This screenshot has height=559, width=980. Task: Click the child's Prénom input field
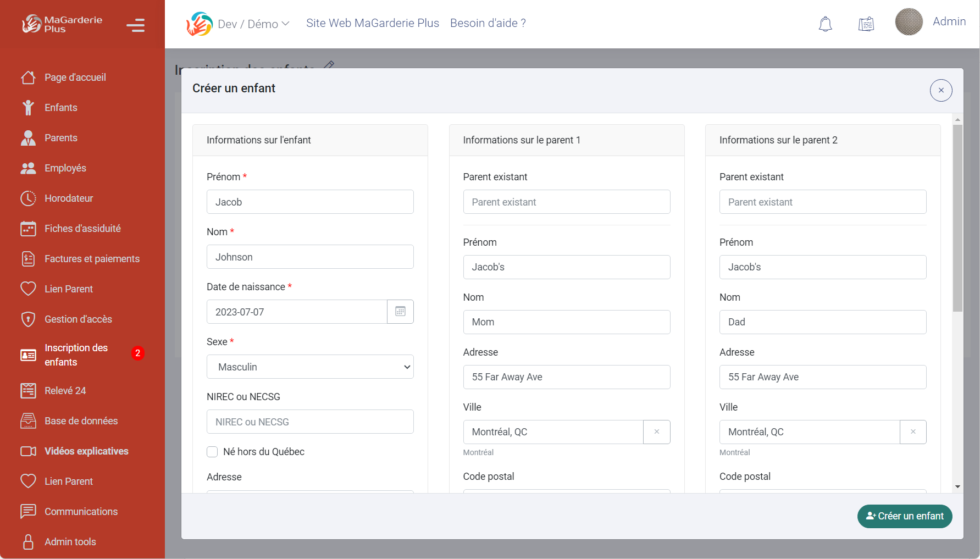coord(310,202)
